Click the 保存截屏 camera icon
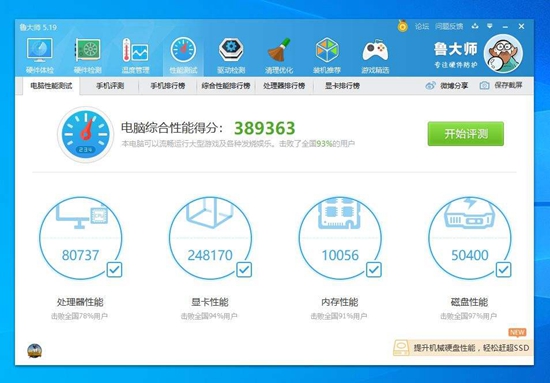This screenshot has width=550, height=383. (x=484, y=85)
